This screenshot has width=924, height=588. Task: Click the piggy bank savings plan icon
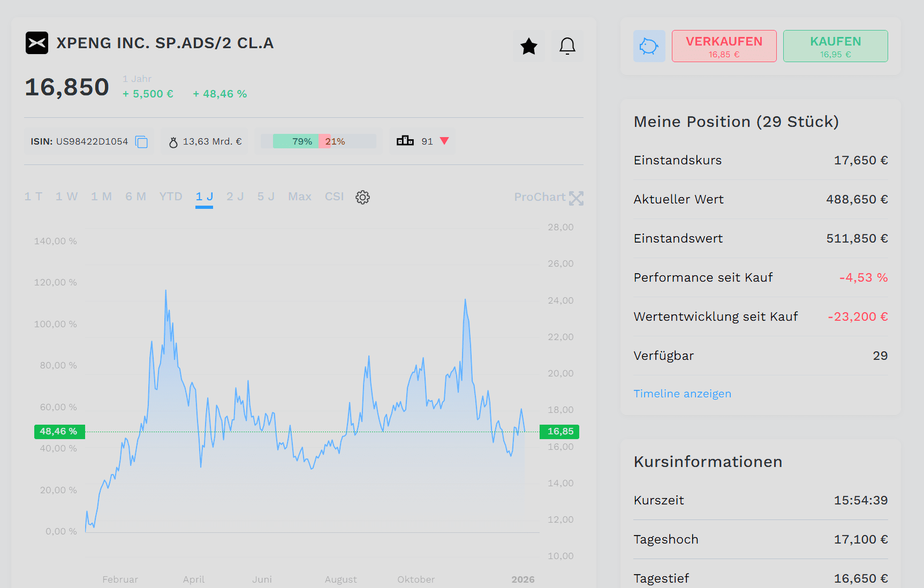649,46
